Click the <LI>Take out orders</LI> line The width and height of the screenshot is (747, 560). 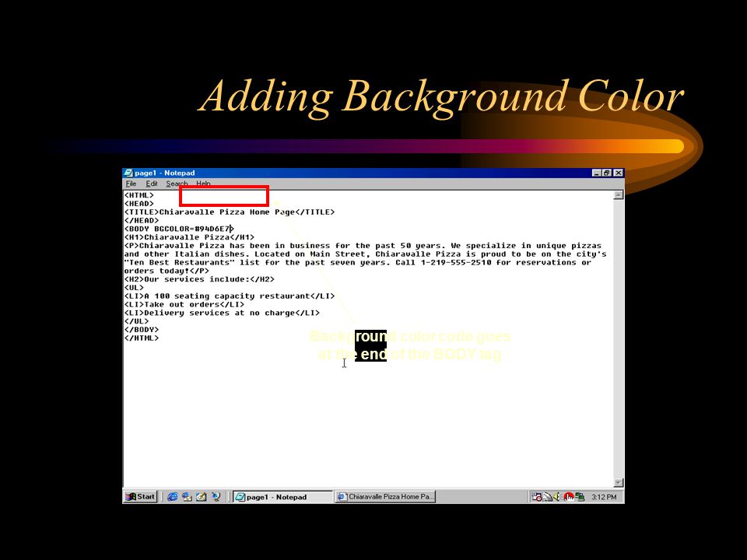(x=184, y=305)
